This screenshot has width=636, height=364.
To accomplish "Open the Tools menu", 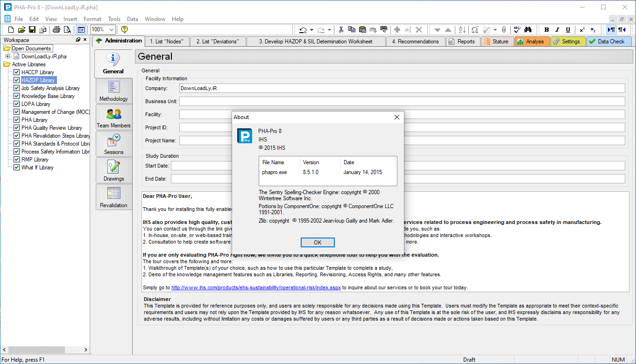I will pyautogui.click(x=114, y=19).
